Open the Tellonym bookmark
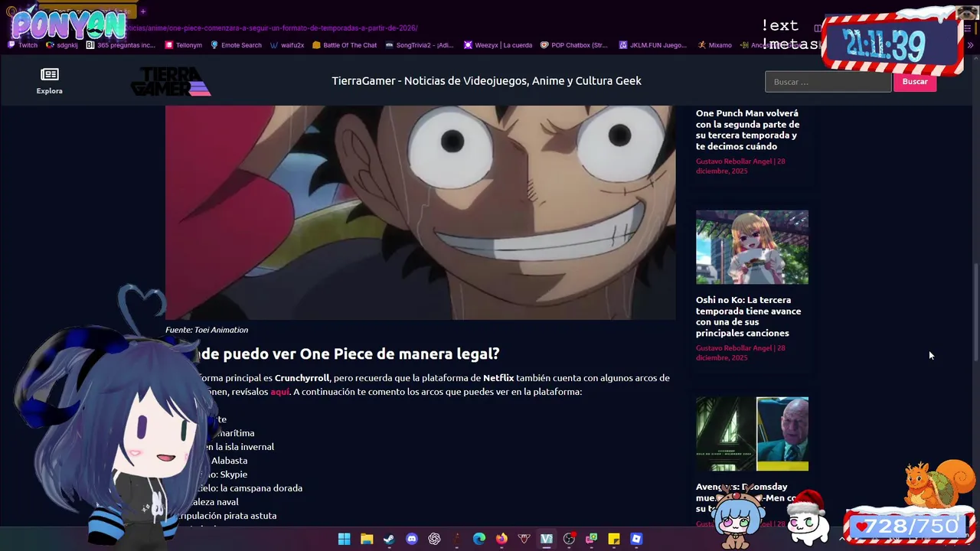Image resolution: width=980 pixels, height=551 pixels. click(x=184, y=45)
